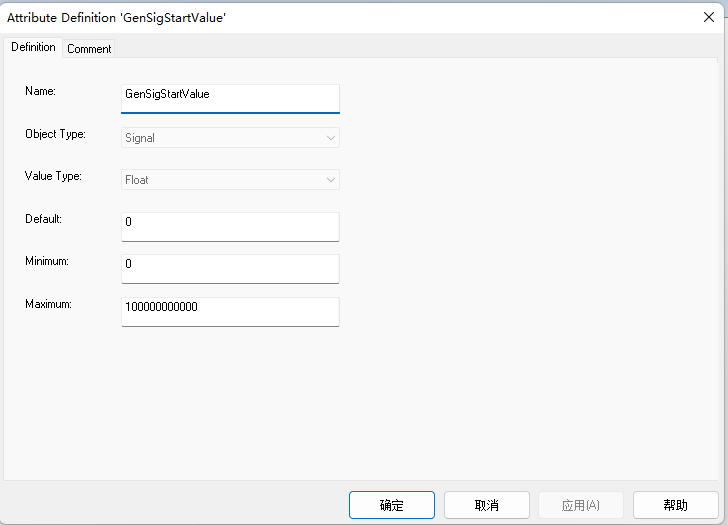The height and width of the screenshot is (525, 728).
Task: Open the Value Type dropdown showing Float
Action: (x=230, y=180)
